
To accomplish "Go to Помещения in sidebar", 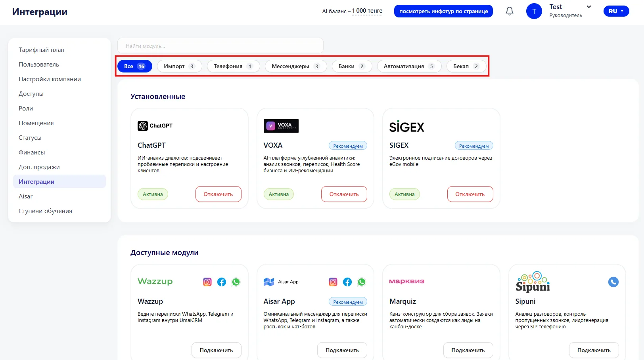I will [59, 123].
